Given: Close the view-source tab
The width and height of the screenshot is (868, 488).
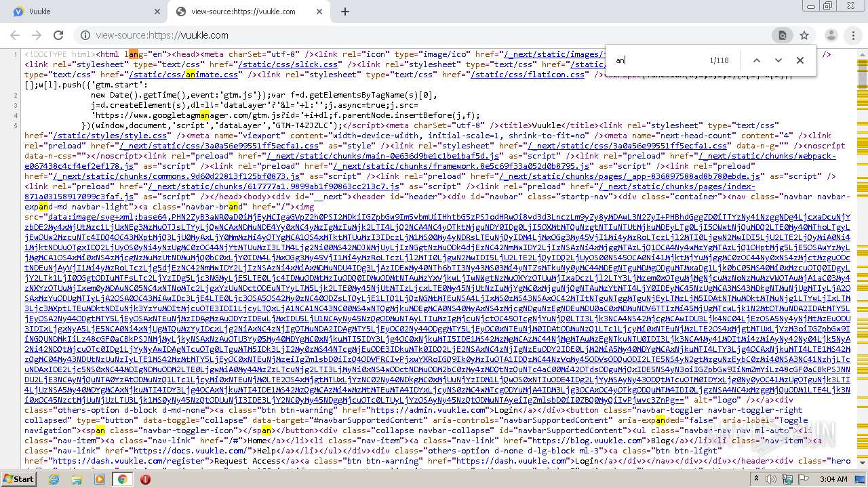Looking at the screenshot, I should (x=319, y=12).
